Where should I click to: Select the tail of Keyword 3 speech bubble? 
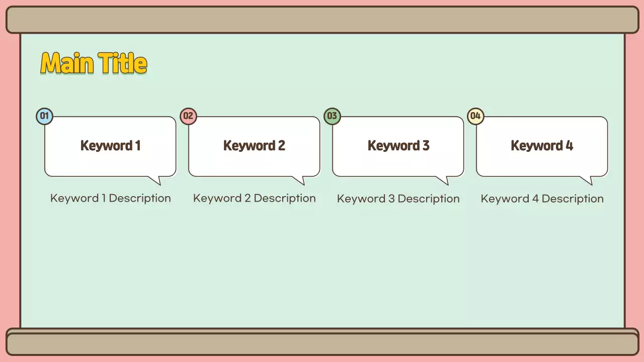pyautogui.click(x=443, y=179)
